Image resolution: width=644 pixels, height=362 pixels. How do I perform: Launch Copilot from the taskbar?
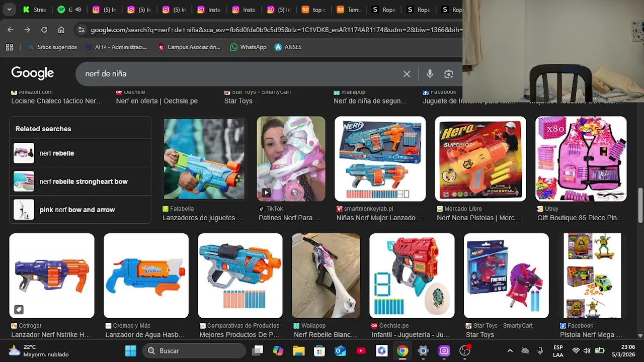tap(278, 350)
